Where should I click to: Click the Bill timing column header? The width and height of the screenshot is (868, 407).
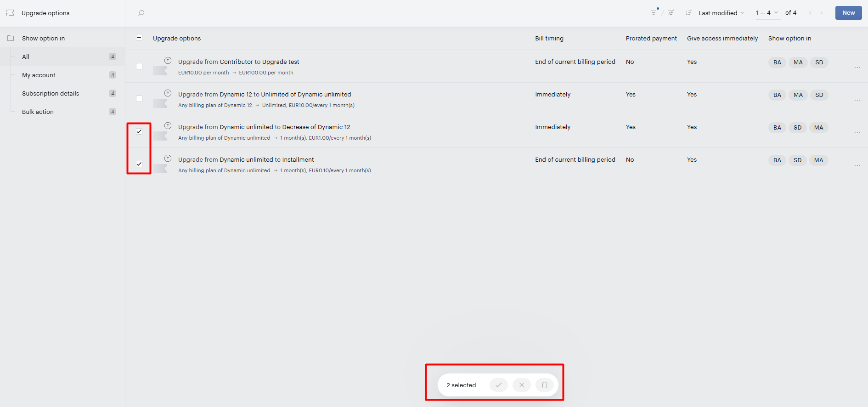(x=549, y=38)
